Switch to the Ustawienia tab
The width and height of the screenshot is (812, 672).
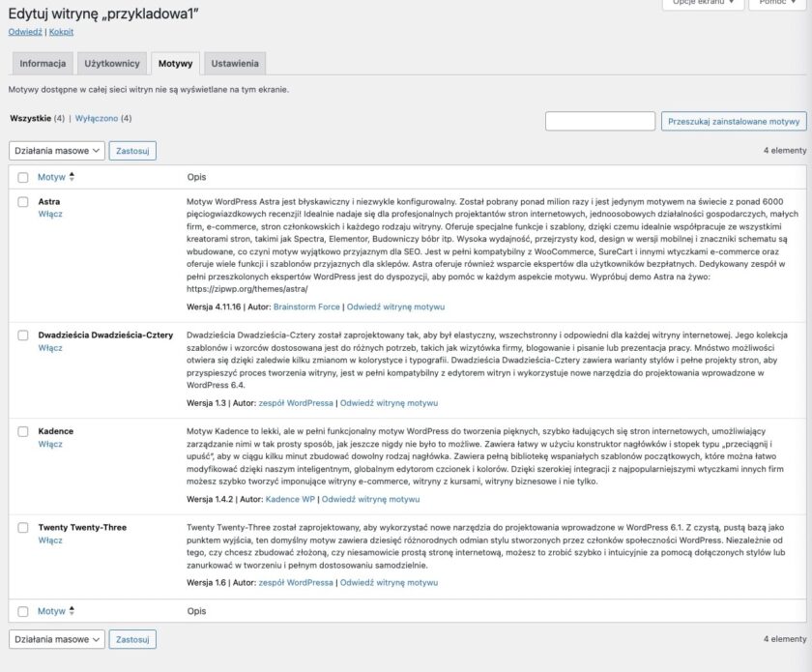[233, 63]
